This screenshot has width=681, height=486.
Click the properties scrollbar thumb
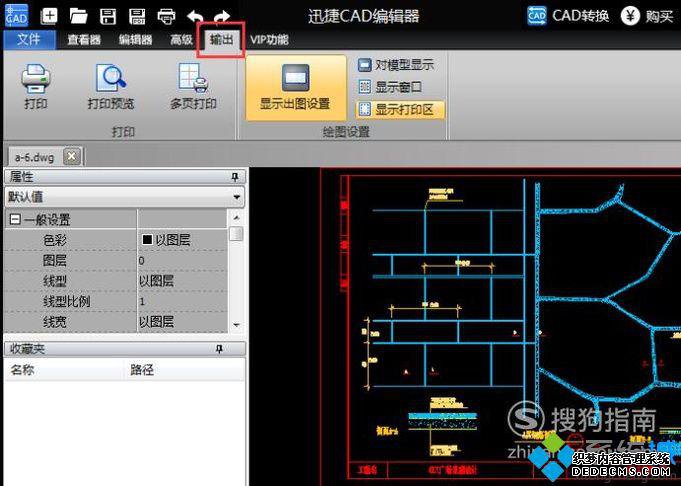click(236, 234)
